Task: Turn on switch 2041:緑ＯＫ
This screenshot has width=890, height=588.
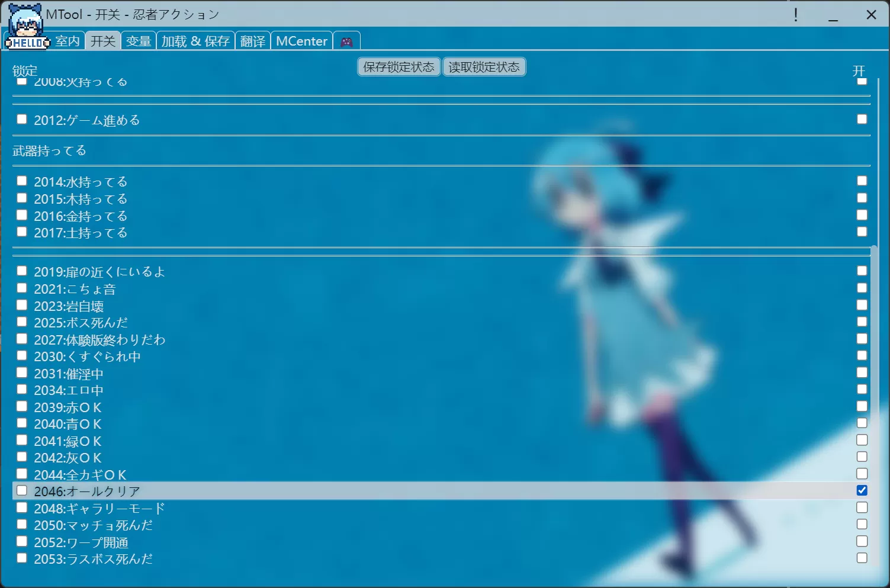Action: (x=862, y=440)
